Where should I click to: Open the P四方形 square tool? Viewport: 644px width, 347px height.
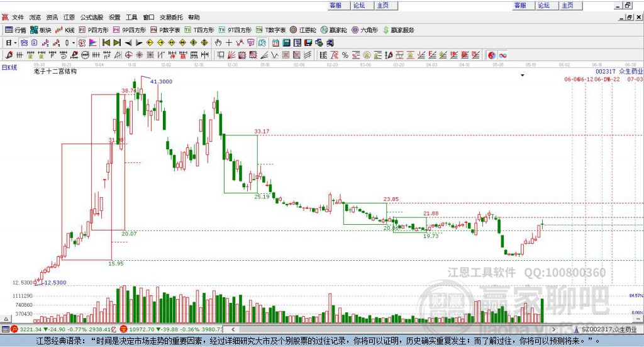[94, 30]
